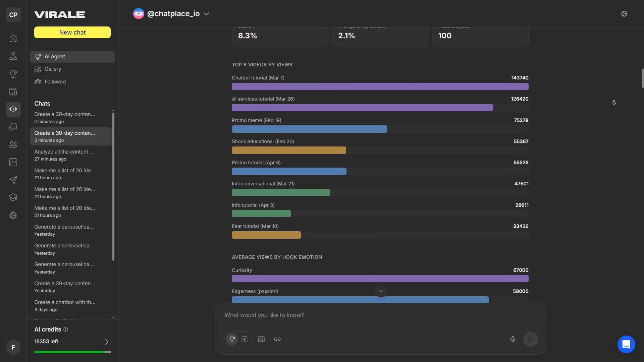
Task: Click the eye monitoring icon in sidebar
Action: click(x=13, y=109)
